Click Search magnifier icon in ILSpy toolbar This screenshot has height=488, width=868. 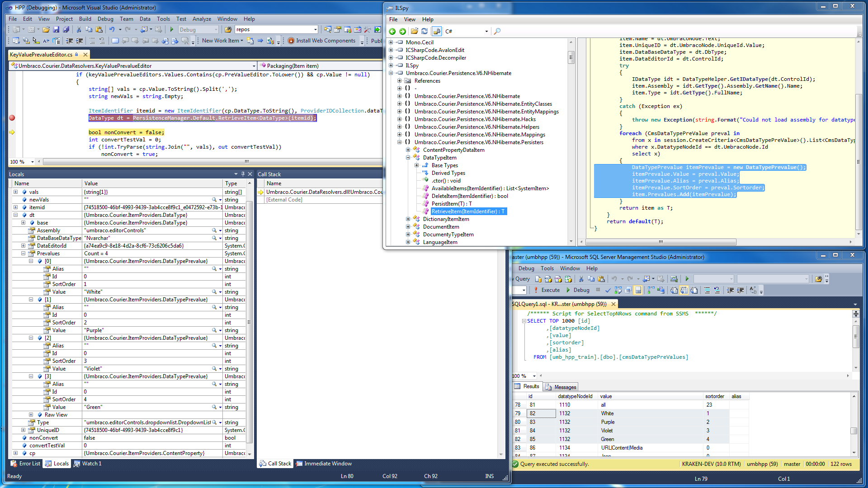pos(497,32)
